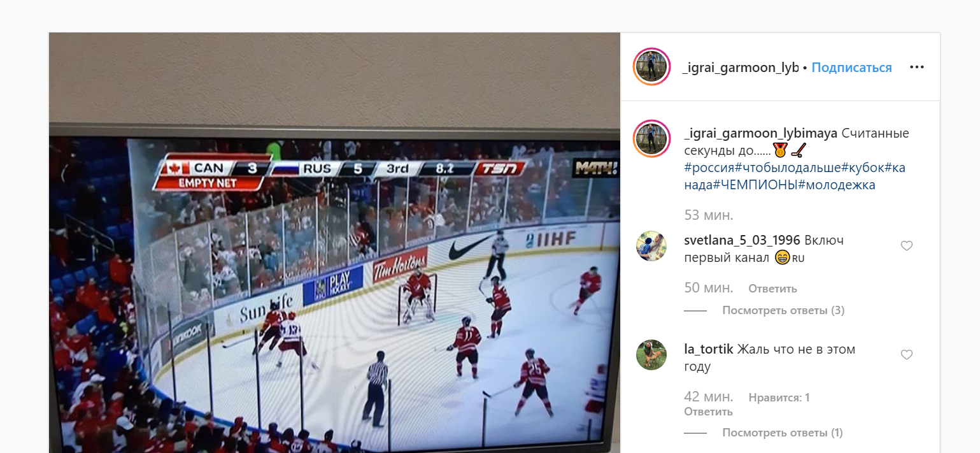Image resolution: width=980 pixels, height=453 pixels.
Task: Show likes via Нравится: 1
Action: tap(779, 398)
